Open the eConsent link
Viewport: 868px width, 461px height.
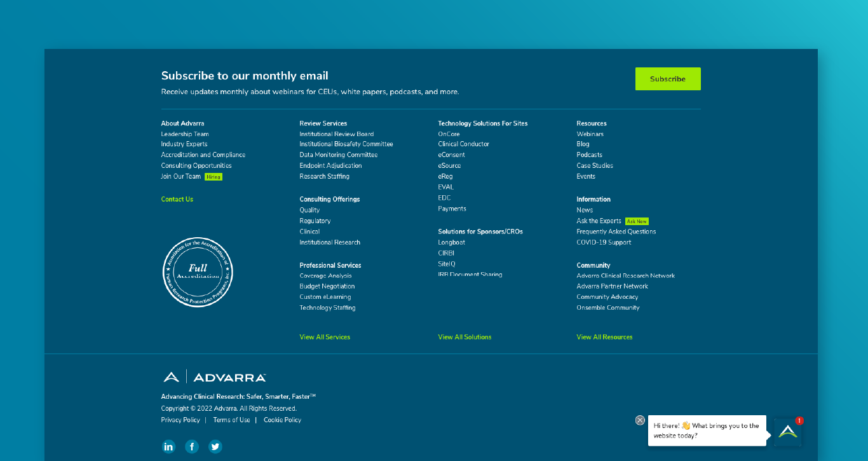451,155
